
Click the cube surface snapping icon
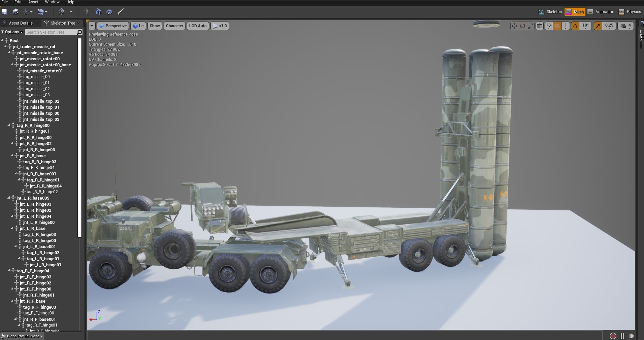pos(539,26)
